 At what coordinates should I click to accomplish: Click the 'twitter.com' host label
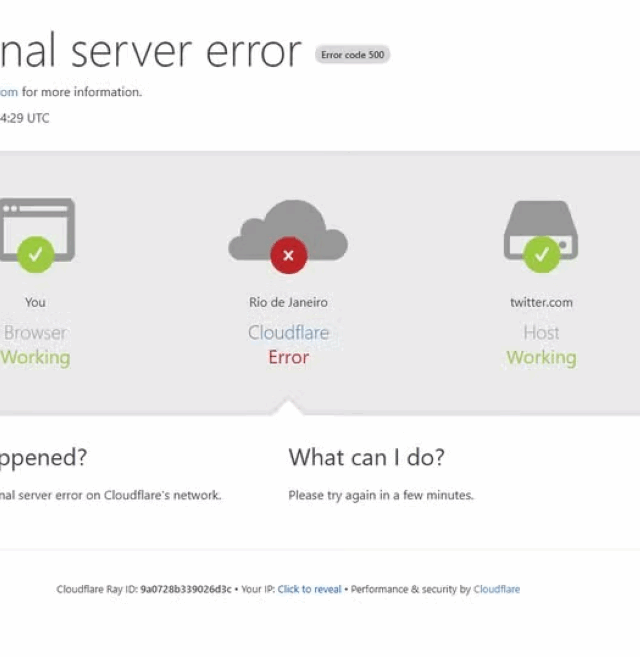point(541,302)
